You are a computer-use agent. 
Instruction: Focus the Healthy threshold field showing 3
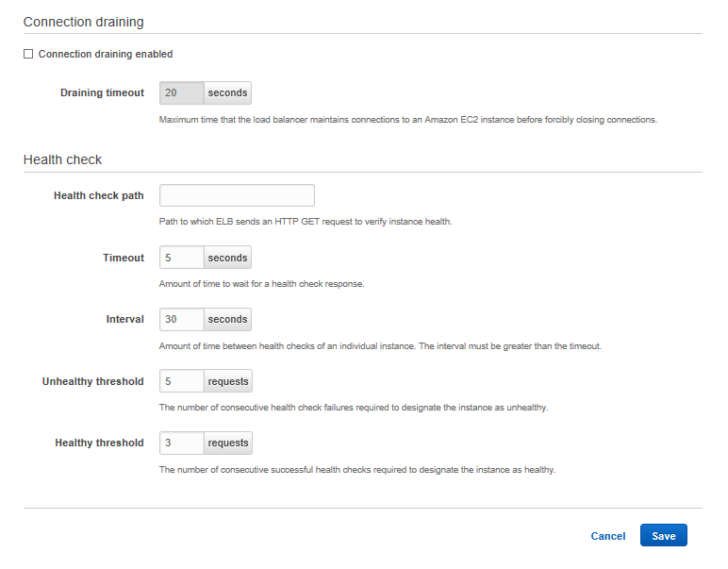(x=182, y=443)
